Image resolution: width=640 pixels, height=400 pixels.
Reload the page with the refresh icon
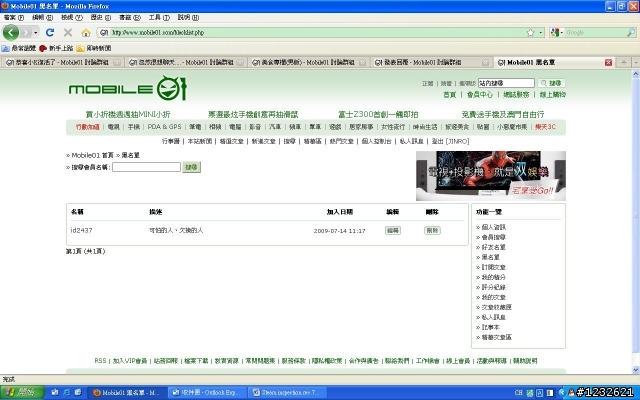pyautogui.click(x=50, y=32)
